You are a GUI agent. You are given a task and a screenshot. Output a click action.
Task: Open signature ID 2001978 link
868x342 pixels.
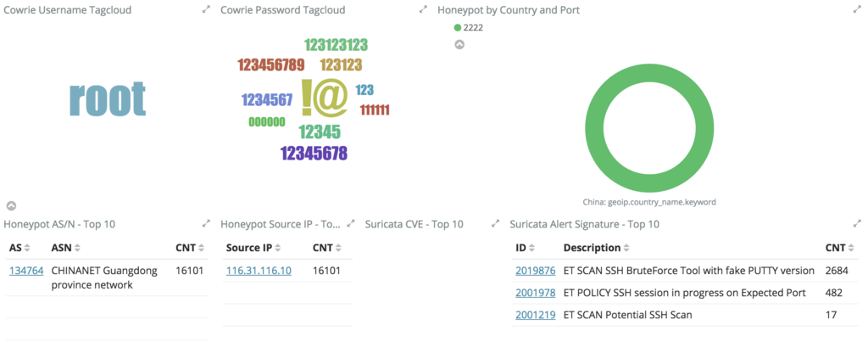pyautogui.click(x=536, y=293)
